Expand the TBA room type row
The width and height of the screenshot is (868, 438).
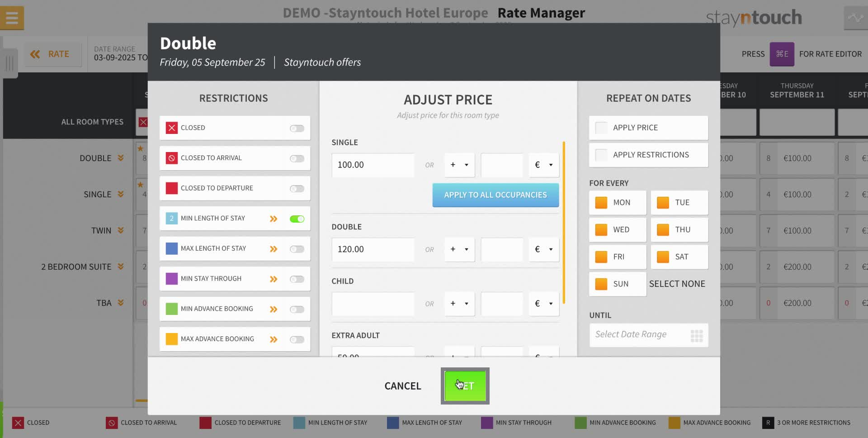pyautogui.click(x=121, y=303)
